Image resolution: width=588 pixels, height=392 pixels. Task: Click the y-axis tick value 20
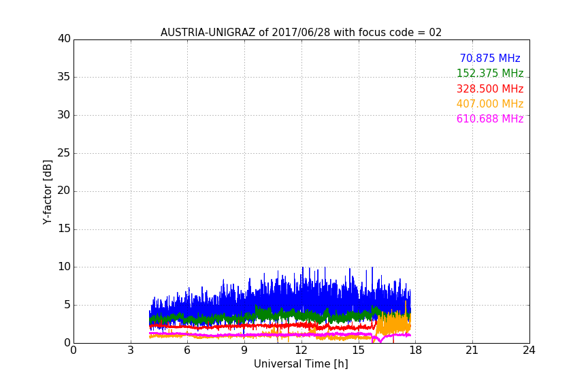point(64,191)
